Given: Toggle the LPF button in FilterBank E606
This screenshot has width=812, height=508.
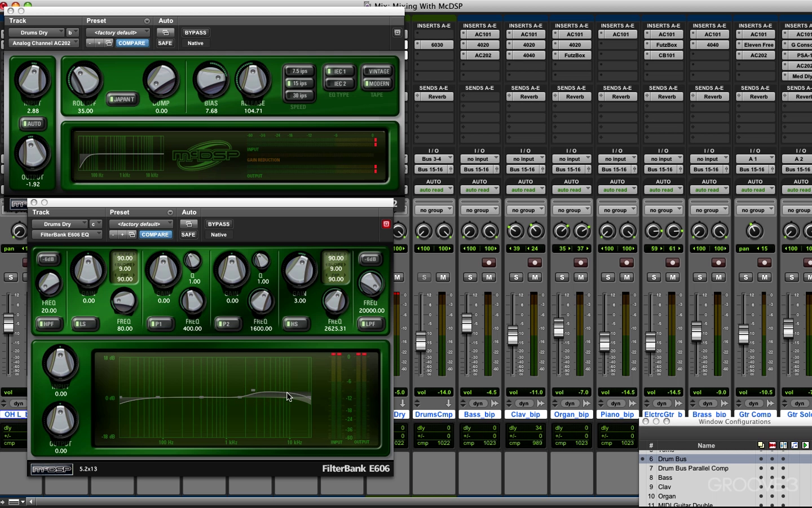Looking at the screenshot, I should 370,323.
